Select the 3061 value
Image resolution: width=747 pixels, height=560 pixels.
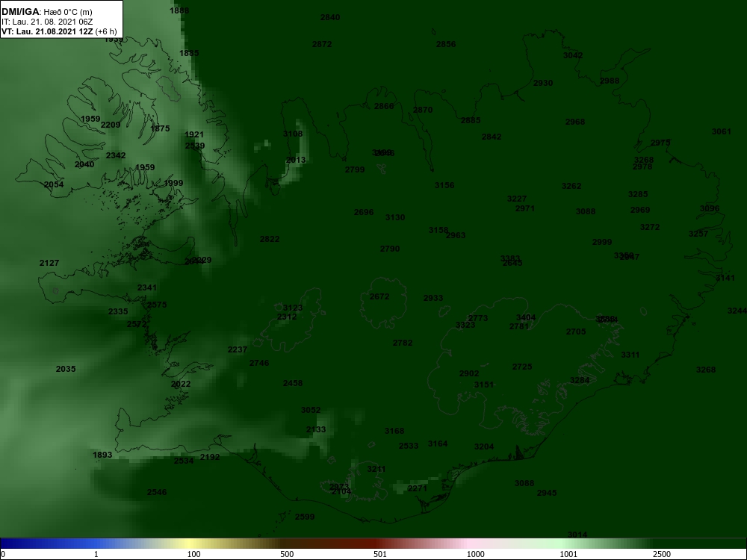click(722, 131)
